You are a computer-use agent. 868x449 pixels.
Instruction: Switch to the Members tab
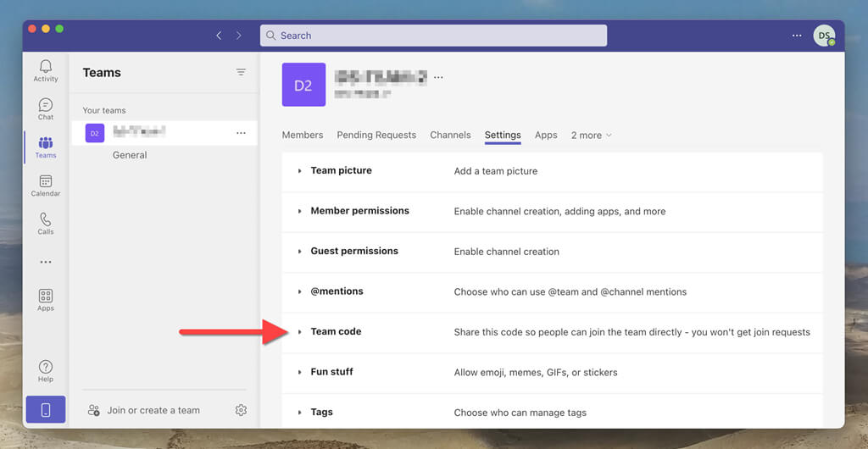pyautogui.click(x=303, y=136)
